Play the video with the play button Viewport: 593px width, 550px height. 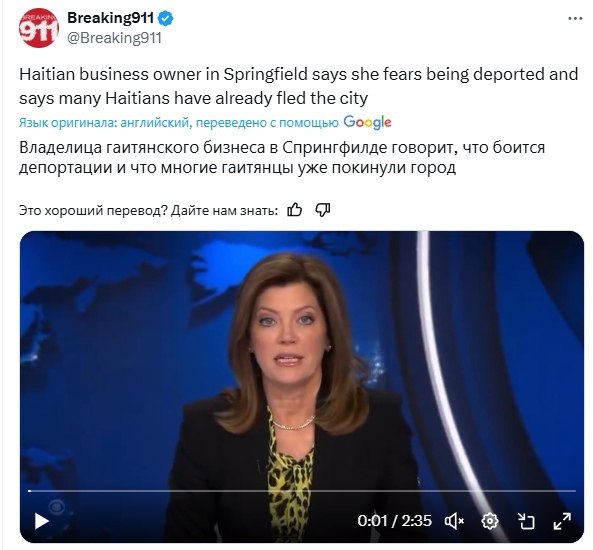point(41,521)
